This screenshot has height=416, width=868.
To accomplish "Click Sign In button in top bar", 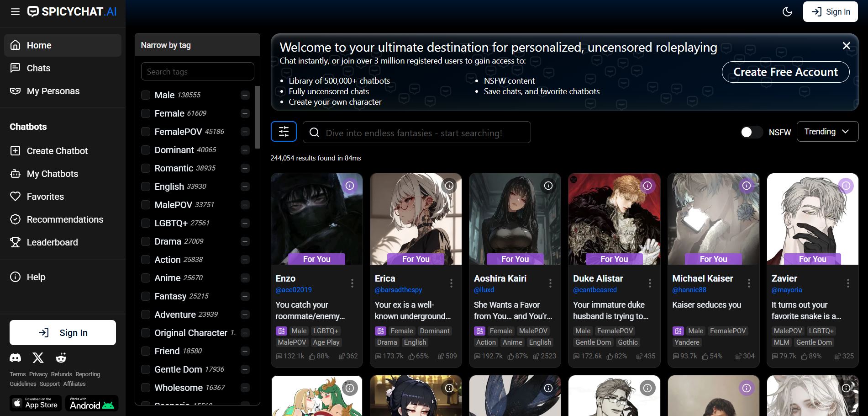I will [x=830, y=12].
